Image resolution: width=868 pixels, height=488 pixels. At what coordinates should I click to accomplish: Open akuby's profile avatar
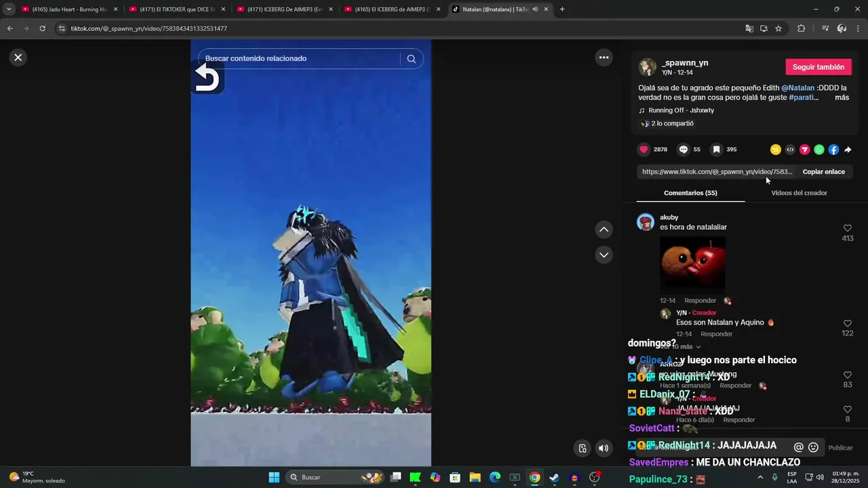[x=646, y=222]
